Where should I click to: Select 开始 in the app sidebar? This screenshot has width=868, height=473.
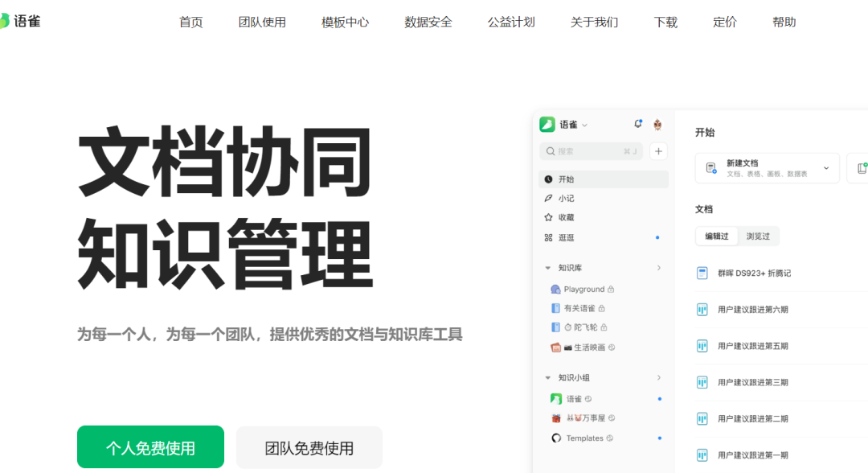(604, 179)
